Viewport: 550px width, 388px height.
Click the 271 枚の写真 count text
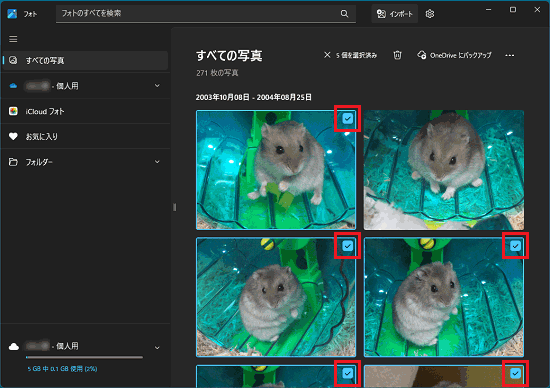coord(217,73)
